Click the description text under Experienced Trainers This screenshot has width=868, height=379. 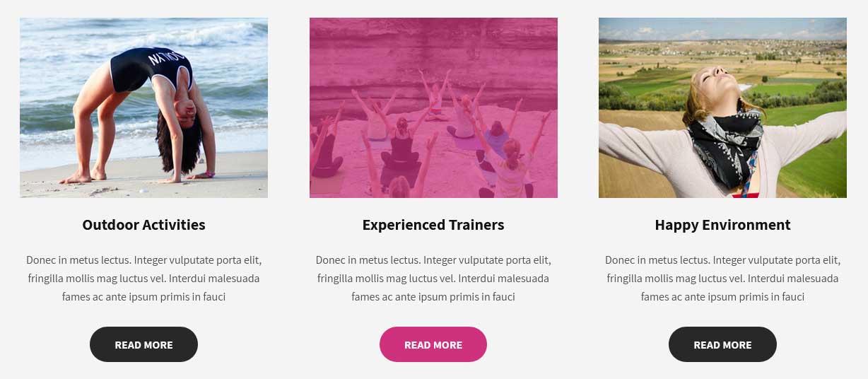pos(433,279)
